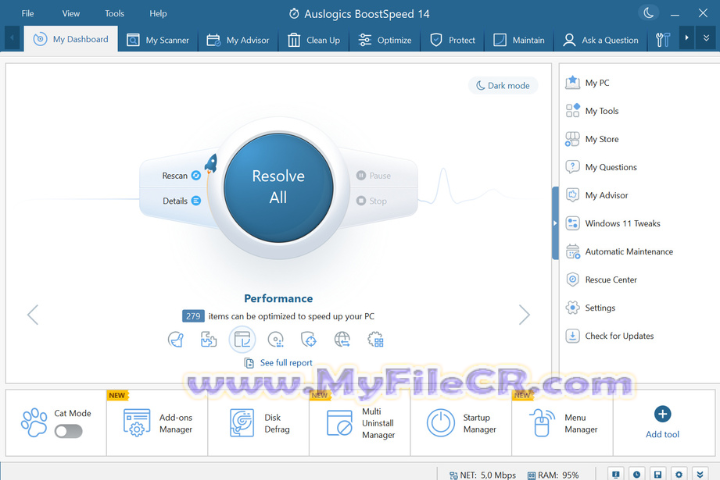Screen dimensions: 720x480
Task: Open Details next to the rocket
Action: point(181,201)
